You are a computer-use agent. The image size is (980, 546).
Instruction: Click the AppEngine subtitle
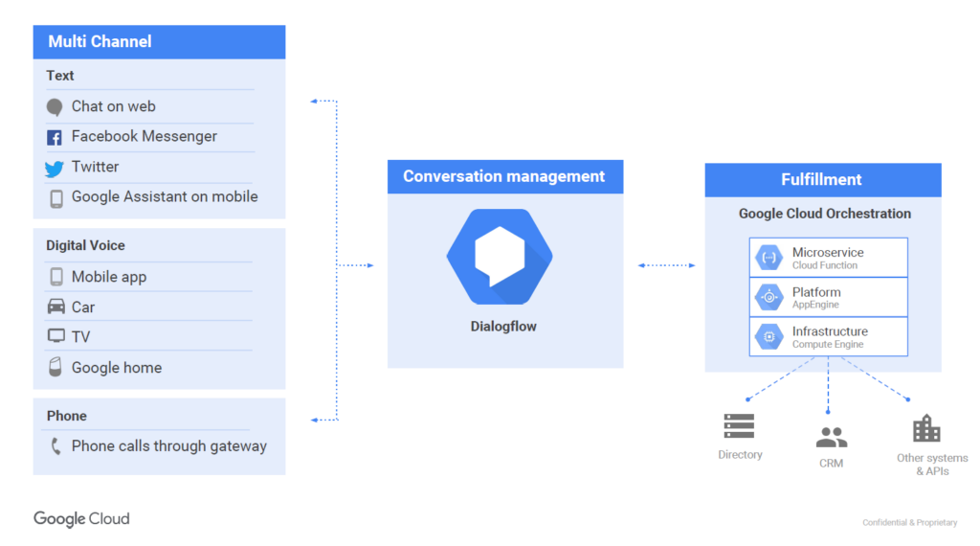click(815, 306)
